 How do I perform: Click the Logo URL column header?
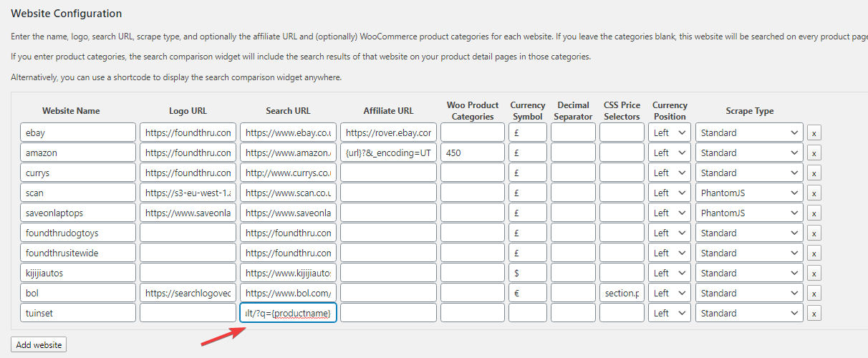coord(188,111)
